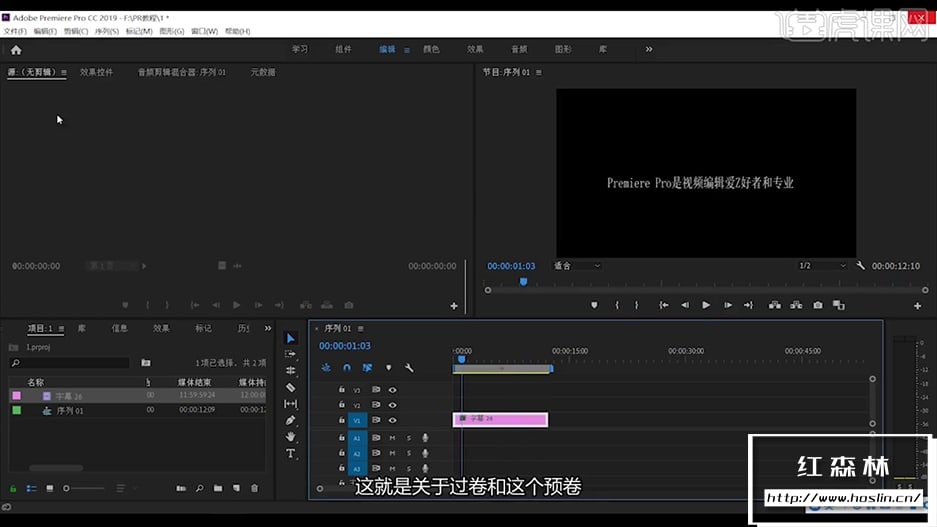This screenshot has width=937, height=527.
Task: Click the trash Clear icon in Project panel
Action: 255,488
